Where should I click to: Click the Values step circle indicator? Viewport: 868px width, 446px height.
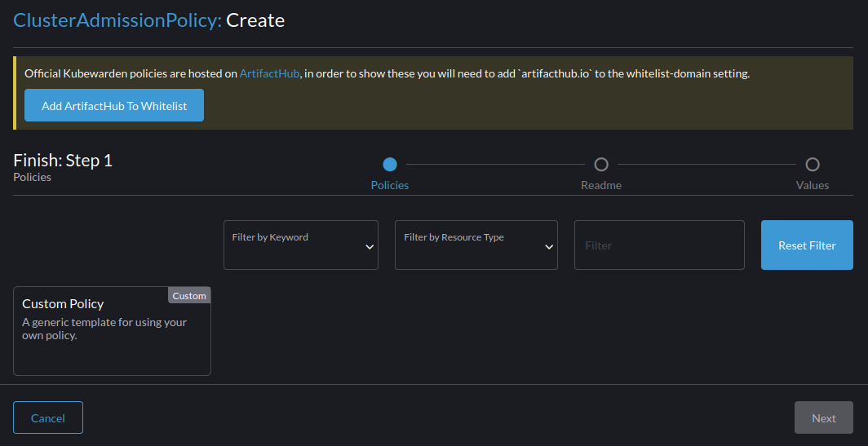pos(813,165)
